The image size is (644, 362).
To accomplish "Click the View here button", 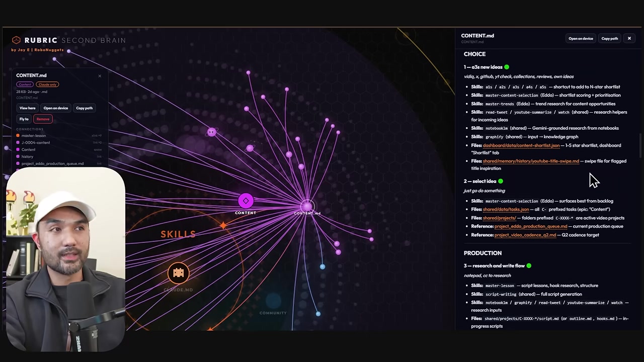I will coord(28,108).
